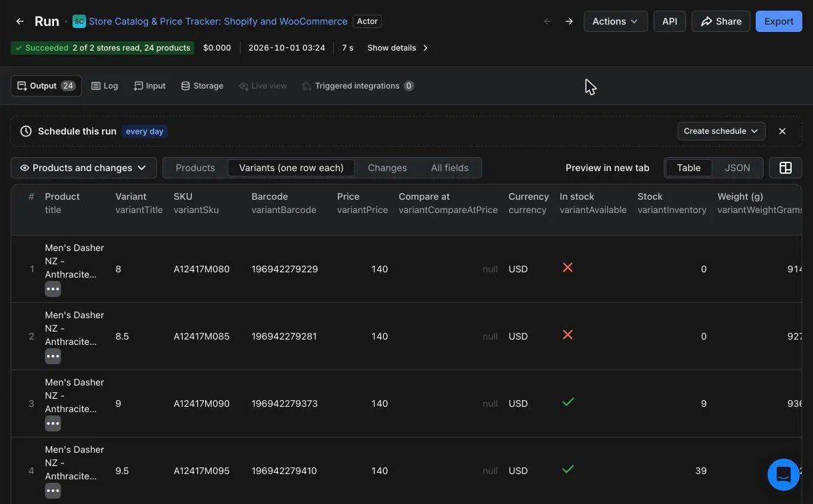This screenshot has width=813, height=504.
Task: Open the Storage tab
Action: pyautogui.click(x=202, y=86)
